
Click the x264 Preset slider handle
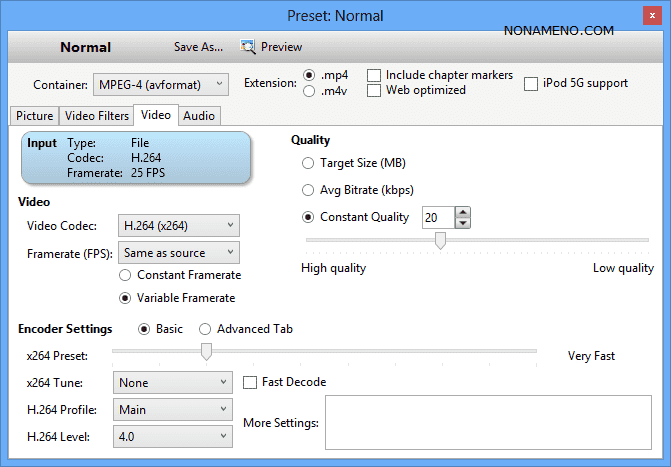coord(206,351)
